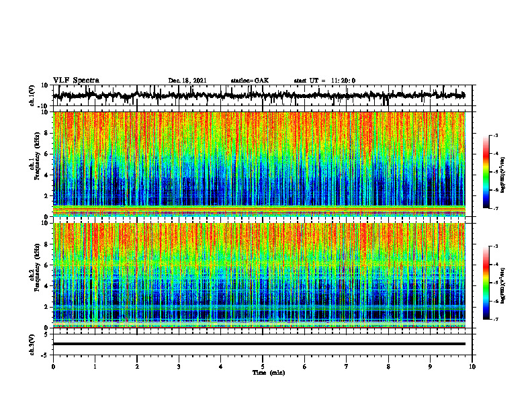Click the "station=GAK" header text
Viewport: 532px width, 411px height.
pos(250,81)
